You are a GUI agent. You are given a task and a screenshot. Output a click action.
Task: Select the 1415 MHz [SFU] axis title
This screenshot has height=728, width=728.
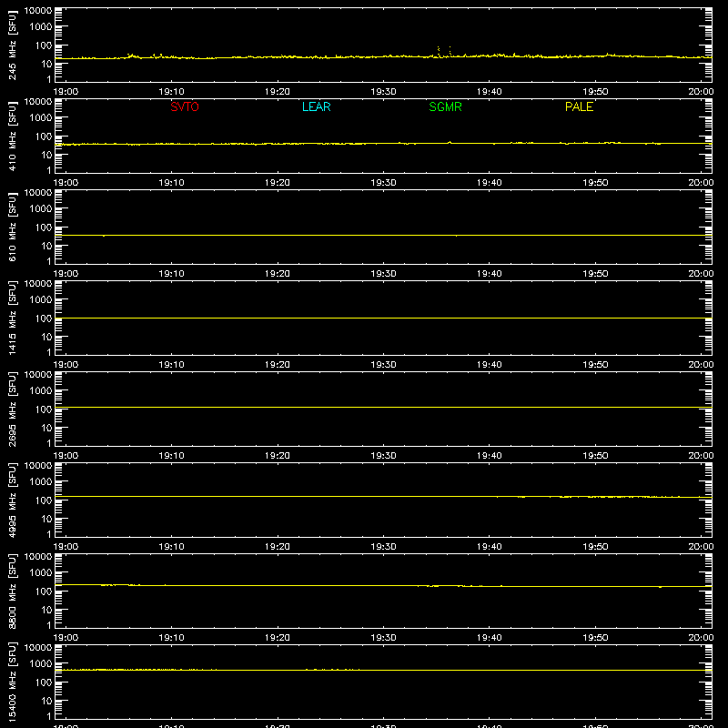12,318
